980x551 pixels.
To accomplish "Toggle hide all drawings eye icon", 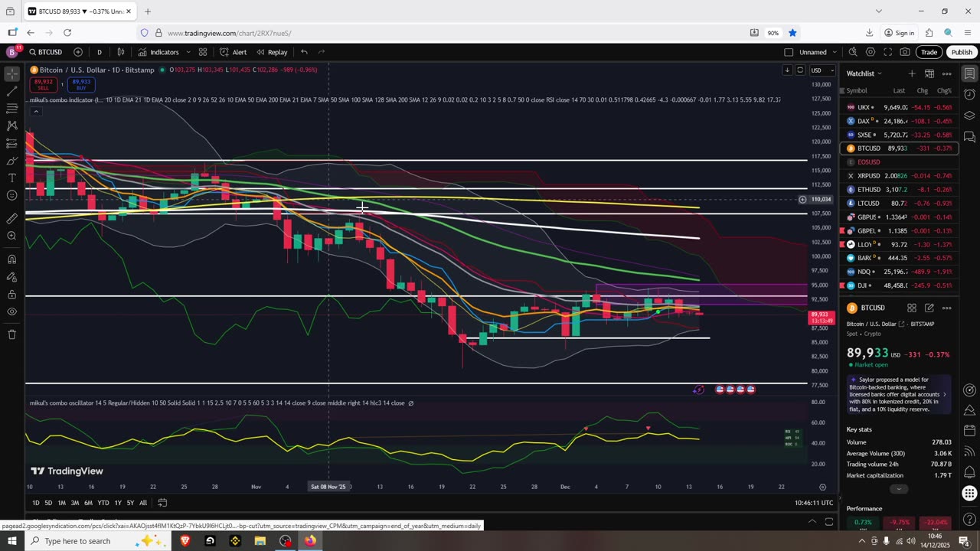I will (x=11, y=311).
